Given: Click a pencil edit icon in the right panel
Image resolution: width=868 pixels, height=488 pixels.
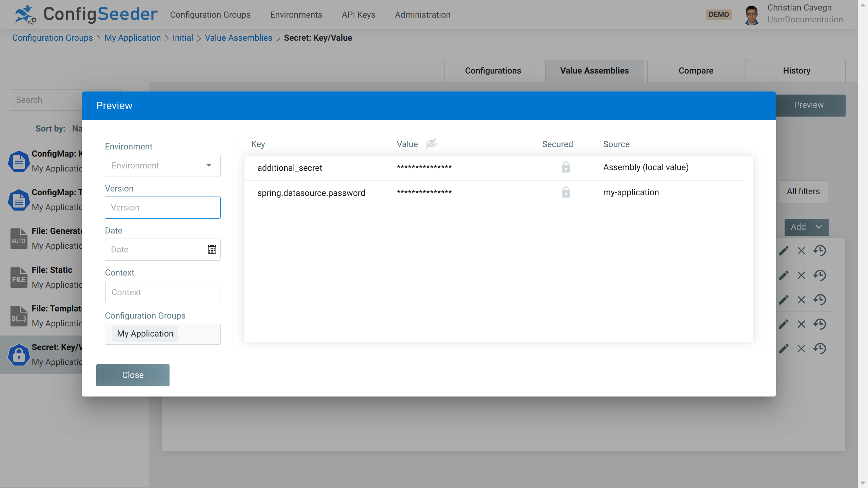Looking at the screenshot, I should click(784, 251).
